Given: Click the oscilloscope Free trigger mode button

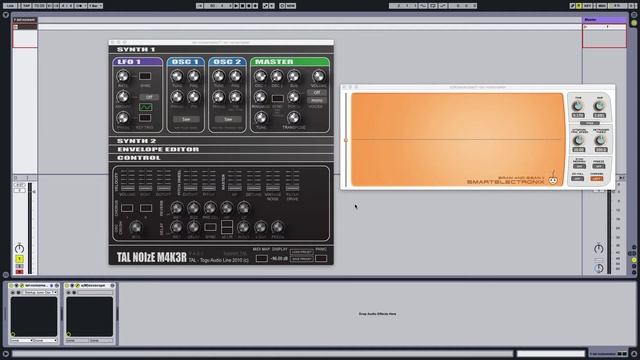Looking at the screenshot, I should point(590,123).
